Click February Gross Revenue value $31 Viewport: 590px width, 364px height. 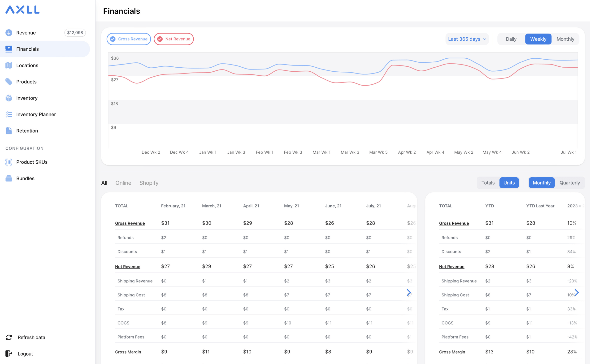point(165,223)
